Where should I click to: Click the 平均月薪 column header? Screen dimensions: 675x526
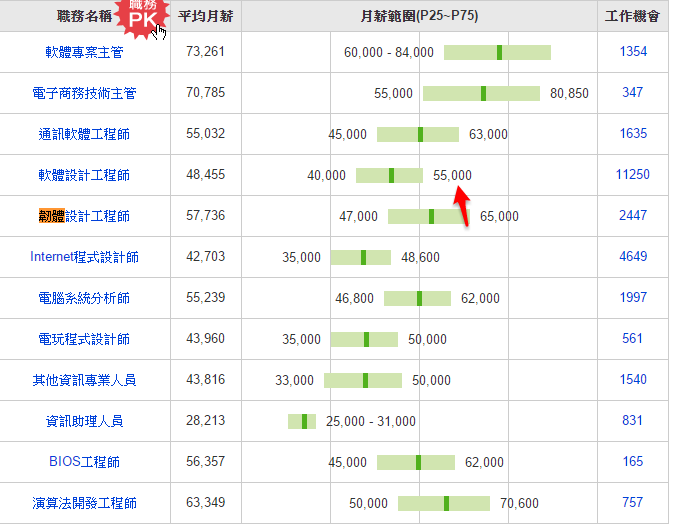click(206, 17)
